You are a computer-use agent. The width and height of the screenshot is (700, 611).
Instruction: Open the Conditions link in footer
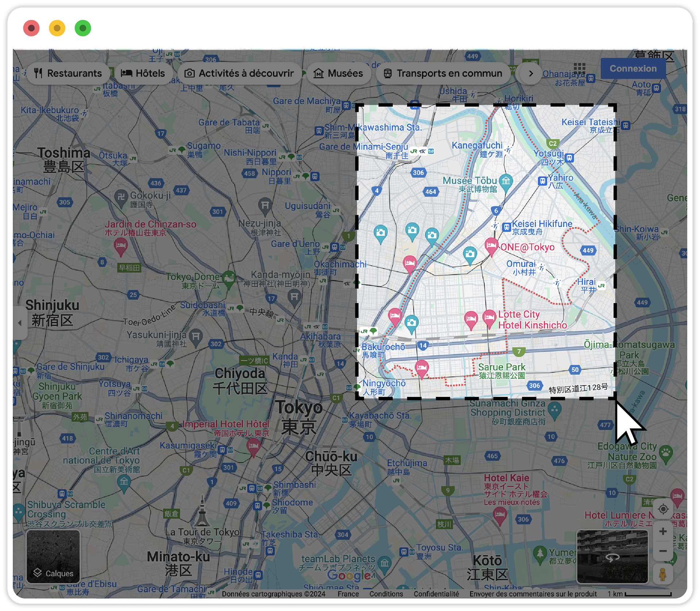click(386, 594)
